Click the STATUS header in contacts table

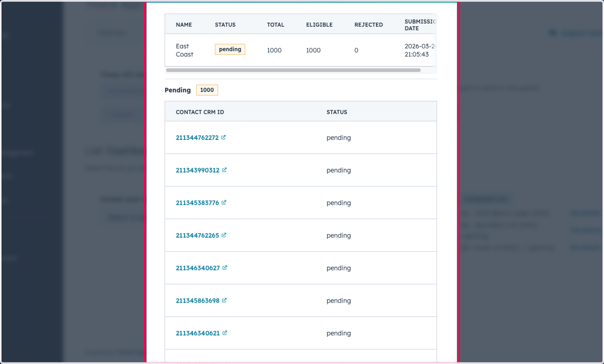pyautogui.click(x=337, y=112)
